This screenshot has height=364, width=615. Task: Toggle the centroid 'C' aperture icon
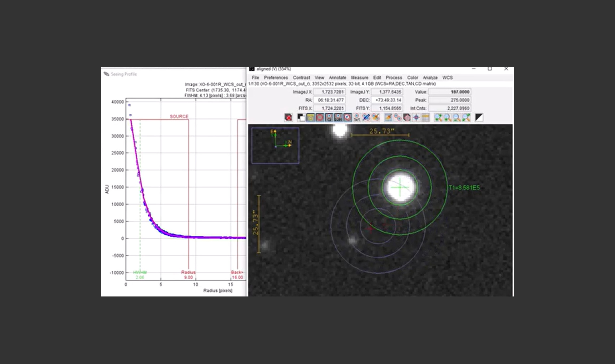(x=329, y=117)
